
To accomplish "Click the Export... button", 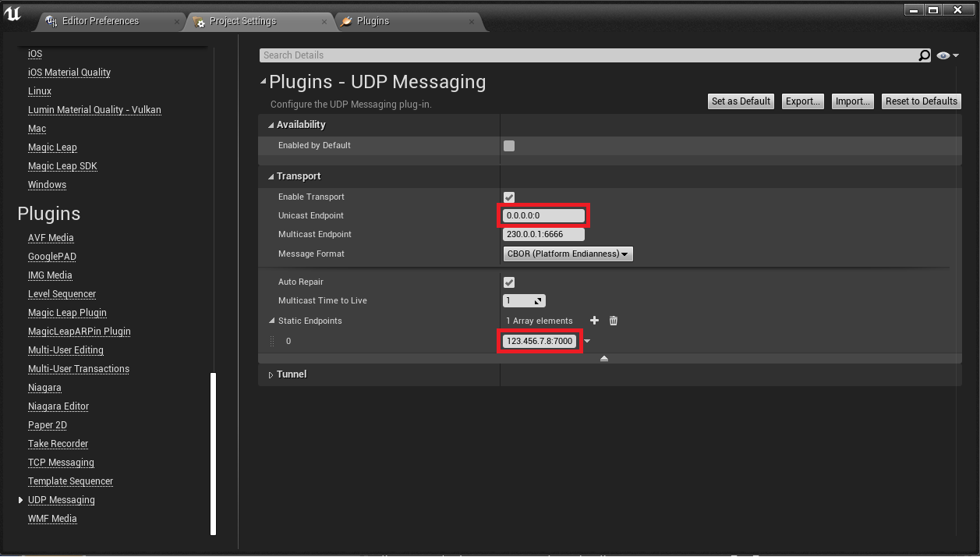I will 802,101.
